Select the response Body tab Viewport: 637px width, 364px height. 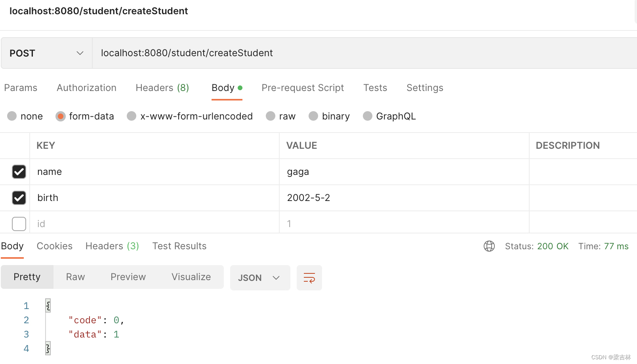click(12, 246)
